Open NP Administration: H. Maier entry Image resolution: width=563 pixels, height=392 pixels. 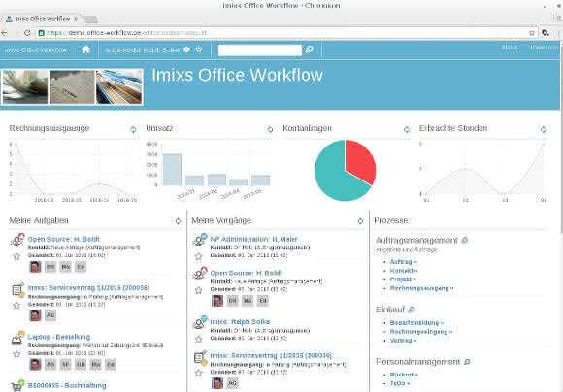[254, 239]
